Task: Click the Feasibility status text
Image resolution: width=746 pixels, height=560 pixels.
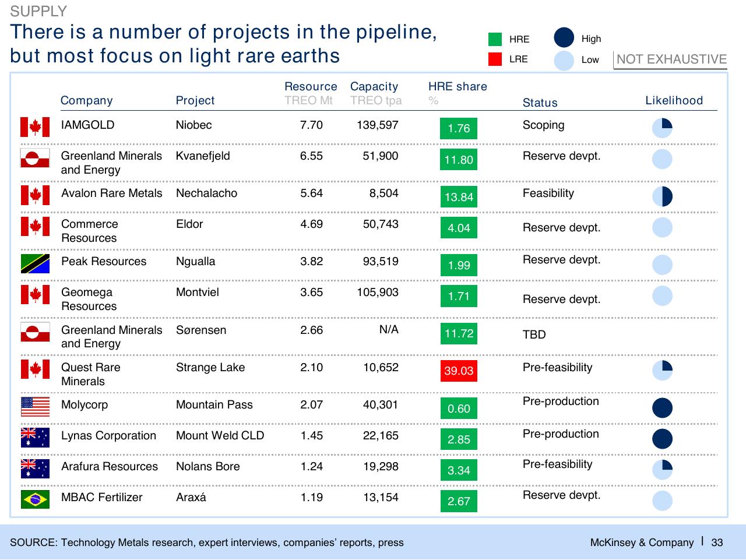Action: 548,193
